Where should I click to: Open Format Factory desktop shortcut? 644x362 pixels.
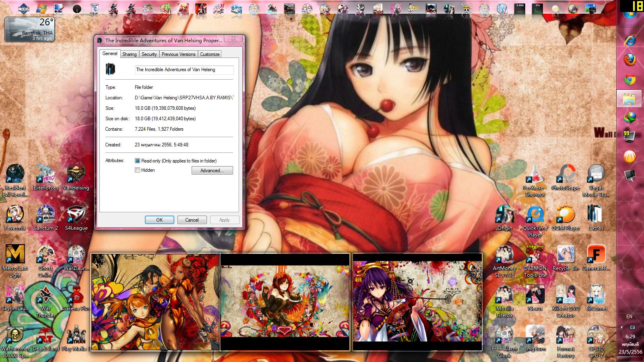click(566, 341)
